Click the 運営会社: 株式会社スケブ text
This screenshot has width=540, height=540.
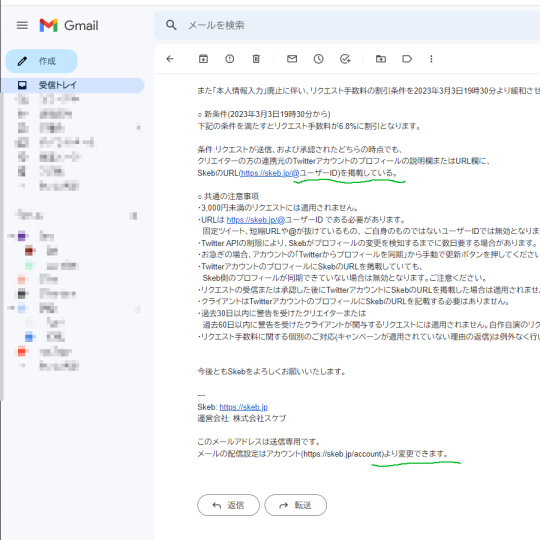(x=242, y=418)
